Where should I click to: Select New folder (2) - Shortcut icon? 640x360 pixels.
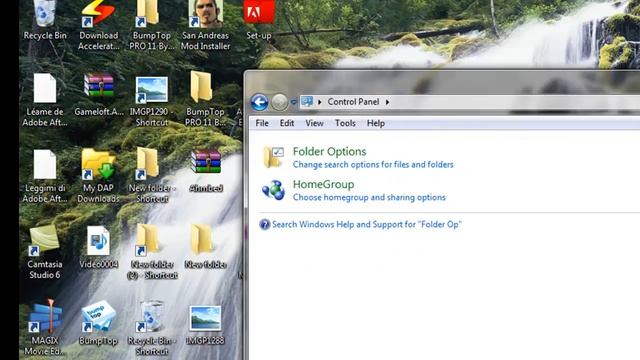(x=148, y=240)
